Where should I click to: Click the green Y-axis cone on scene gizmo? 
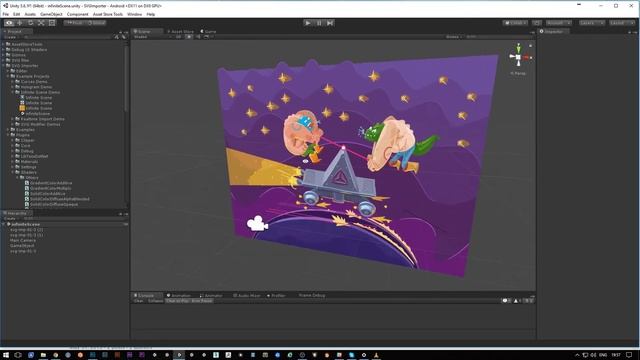click(518, 48)
